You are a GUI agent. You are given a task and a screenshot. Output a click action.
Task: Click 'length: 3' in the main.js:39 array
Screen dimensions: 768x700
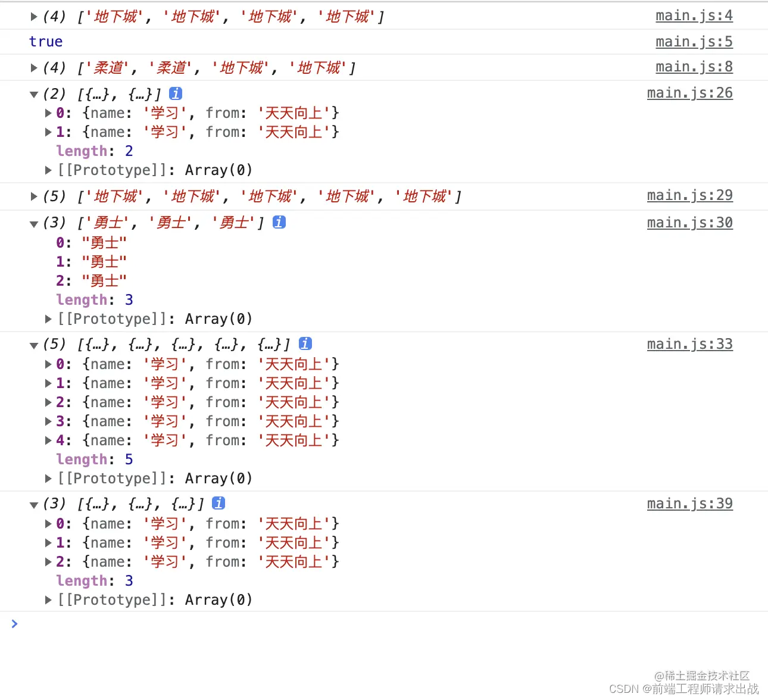point(95,581)
